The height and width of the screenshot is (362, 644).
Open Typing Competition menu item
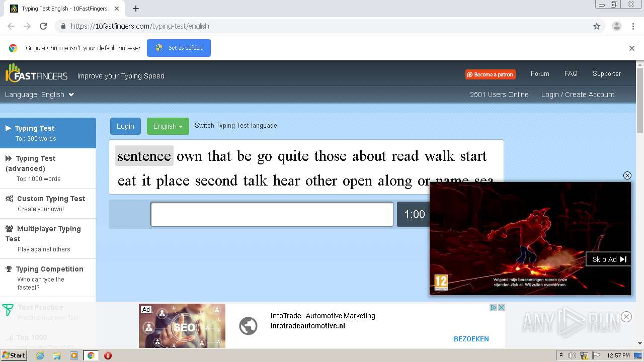pos(48,278)
